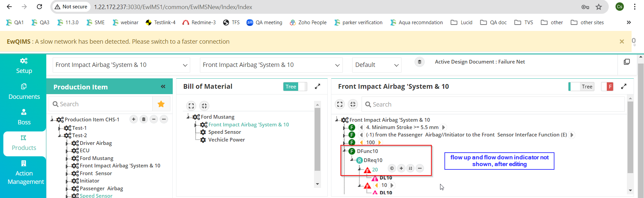
Task: Toggle Tree switch in Bill of Material
Action: [x=295, y=86]
